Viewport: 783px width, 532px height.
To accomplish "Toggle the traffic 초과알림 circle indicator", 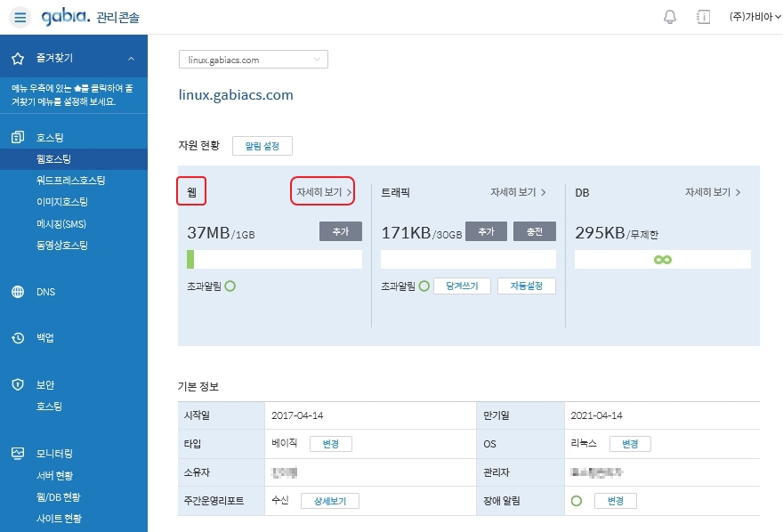I will coord(424,286).
